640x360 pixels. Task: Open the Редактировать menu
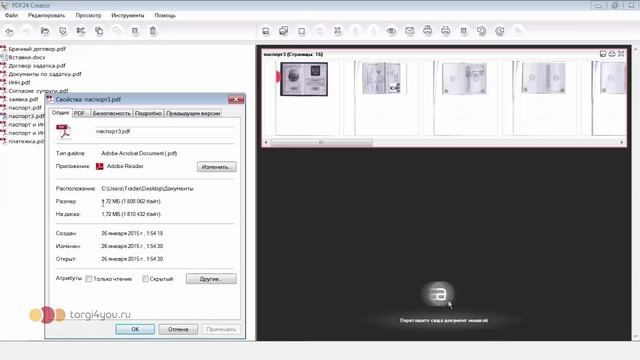(47, 15)
